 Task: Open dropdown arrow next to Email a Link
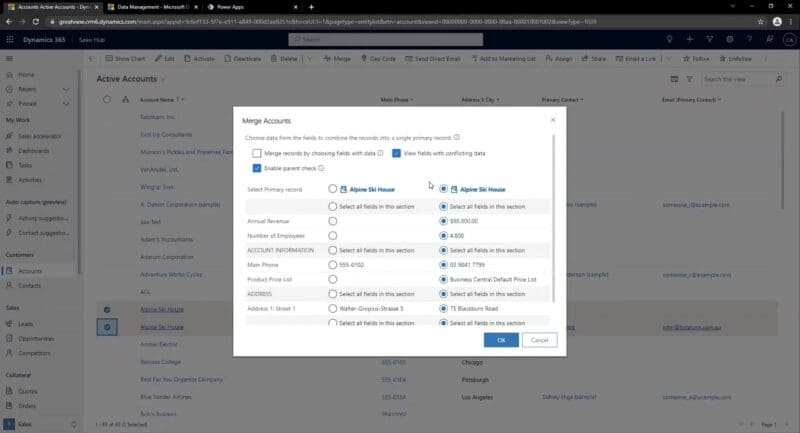point(669,59)
